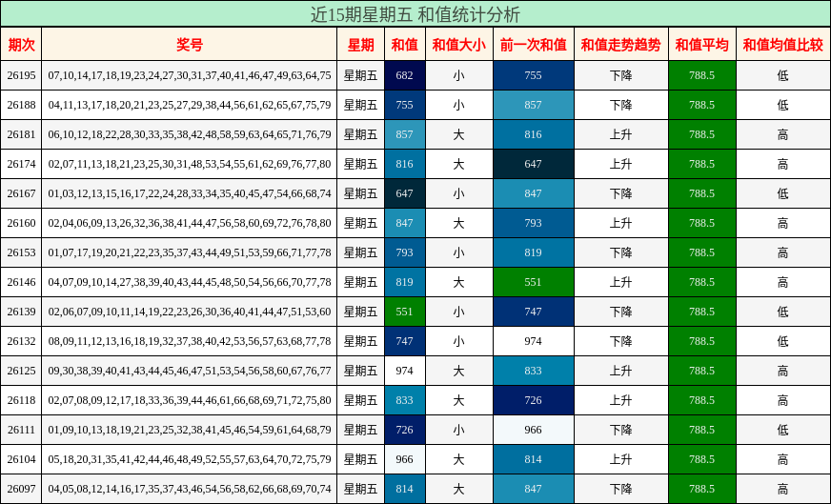Select 星期五 cell in row 26160

click(x=360, y=223)
